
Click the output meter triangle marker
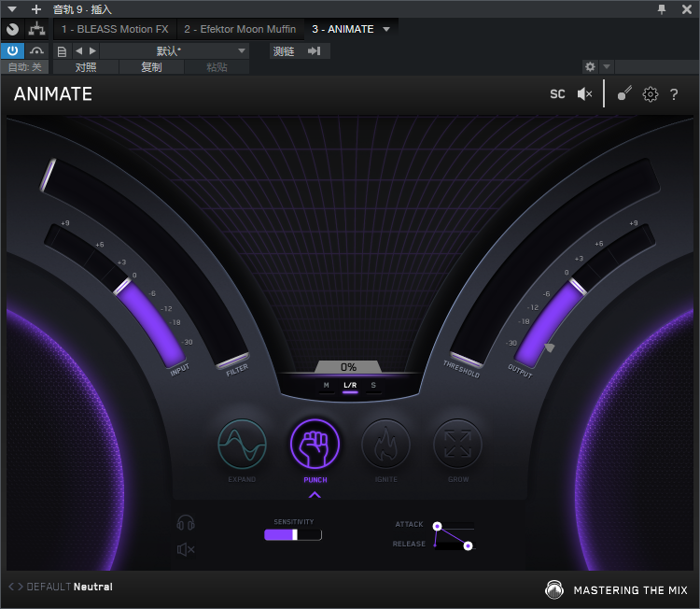tap(550, 347)
